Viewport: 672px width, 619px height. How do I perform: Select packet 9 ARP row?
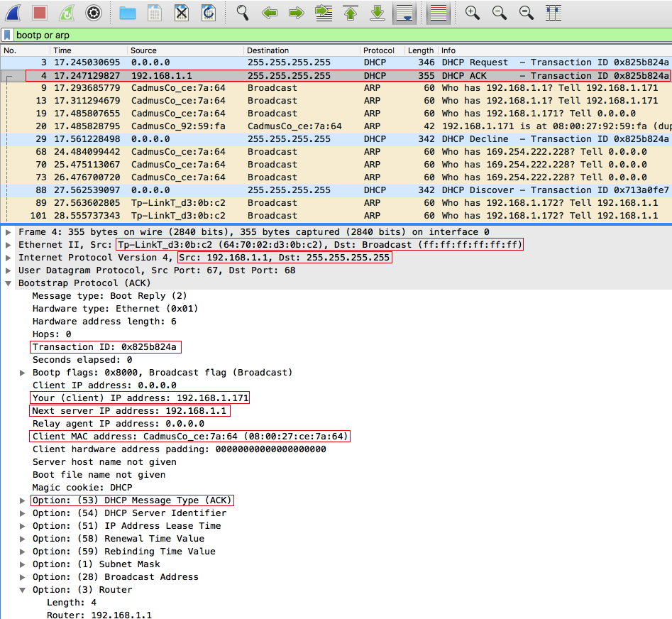[x=336, y=88]
